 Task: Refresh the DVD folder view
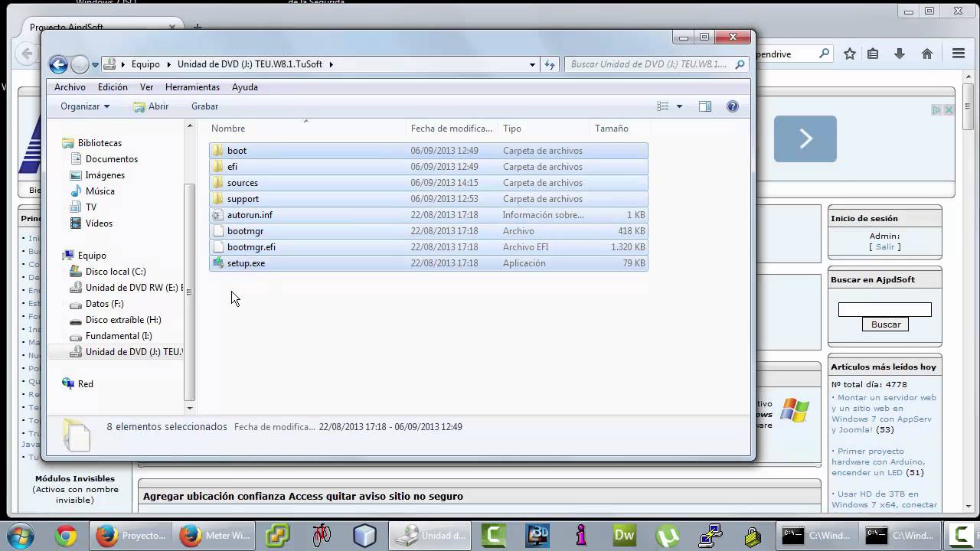click(x=549, y=65)
